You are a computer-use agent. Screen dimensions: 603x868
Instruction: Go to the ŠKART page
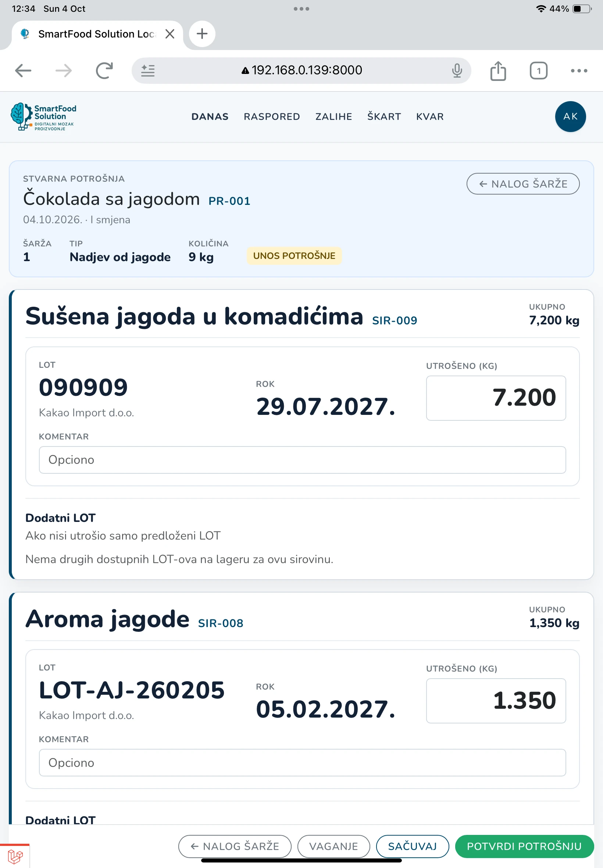(384, 117)
